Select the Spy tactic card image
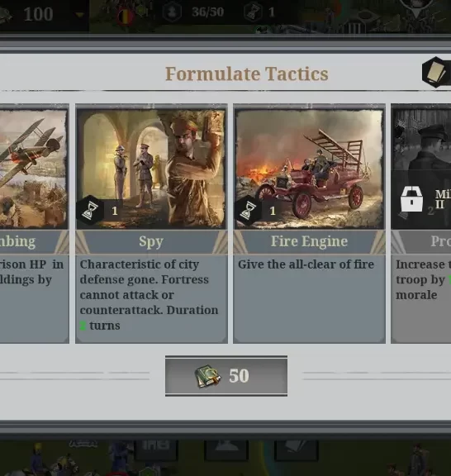451x476 pixels. coord(151,169)
